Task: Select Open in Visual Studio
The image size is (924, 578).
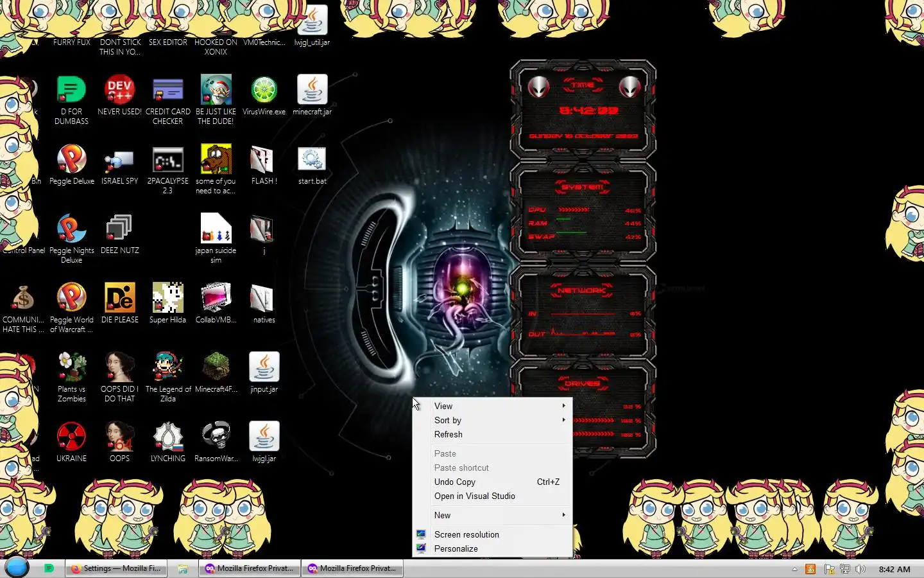Action: [492, 496]
